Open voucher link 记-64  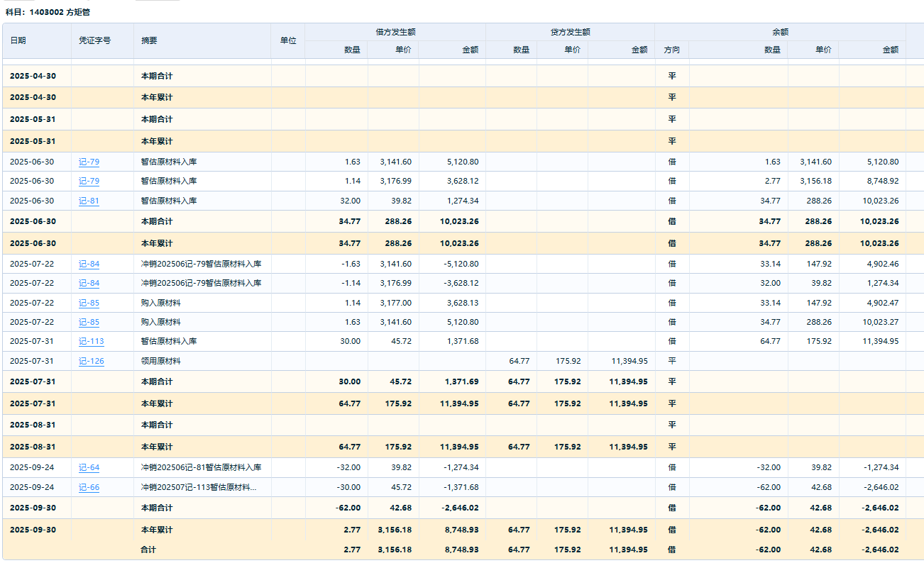click(x=89, y=468)
